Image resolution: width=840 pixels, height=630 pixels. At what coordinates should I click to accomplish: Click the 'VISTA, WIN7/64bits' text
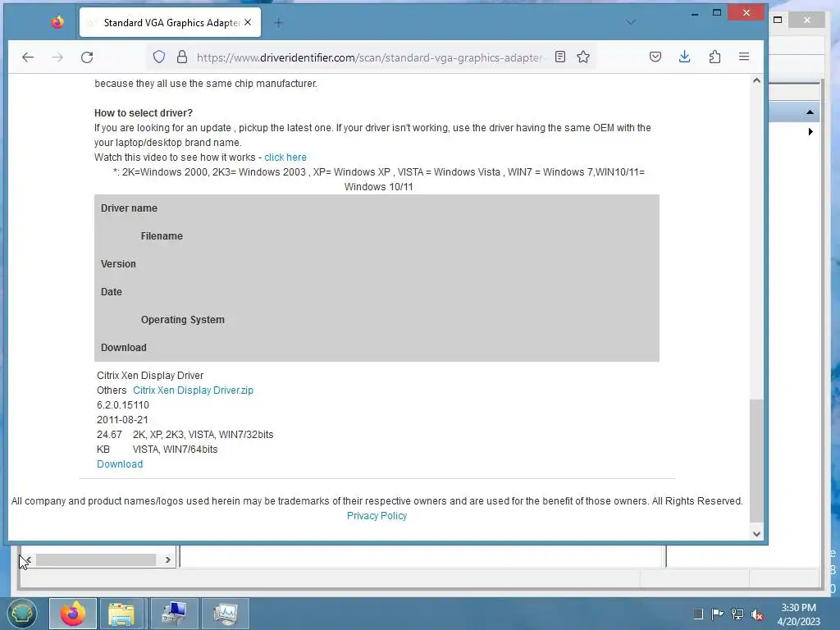[176, 449]
